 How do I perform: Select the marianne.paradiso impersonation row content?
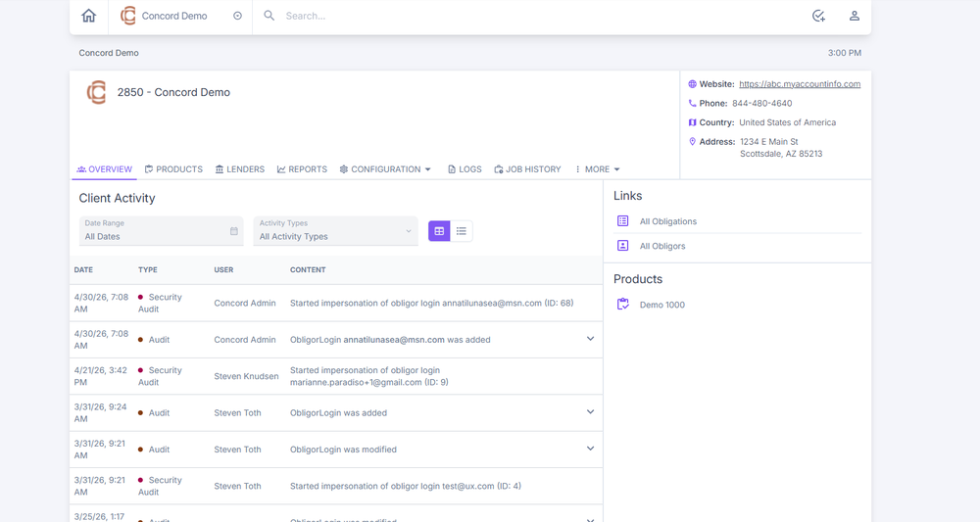pyautogui.click(x=368, y=376)
